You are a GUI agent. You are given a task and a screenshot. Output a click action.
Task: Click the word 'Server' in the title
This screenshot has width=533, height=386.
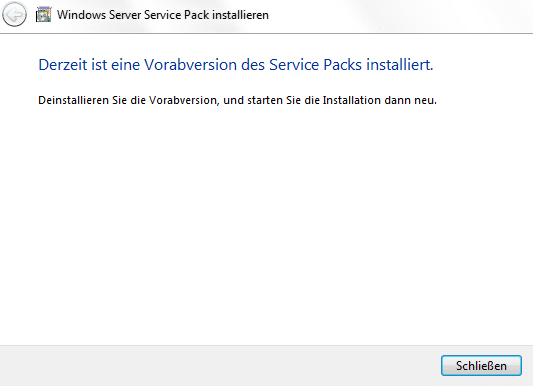click(125, 15)
